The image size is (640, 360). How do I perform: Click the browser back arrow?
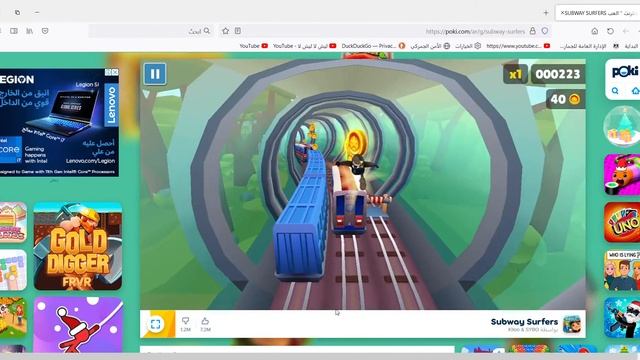tap(625, 31)
